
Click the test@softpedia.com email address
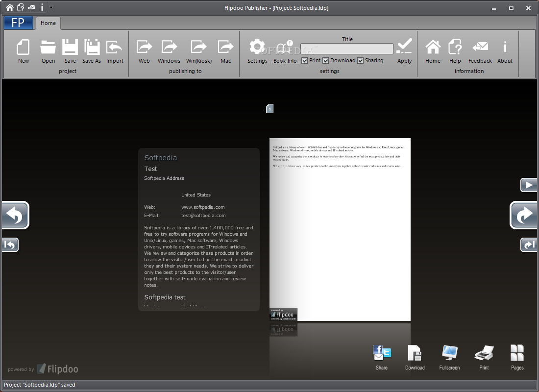pos(203,215)
